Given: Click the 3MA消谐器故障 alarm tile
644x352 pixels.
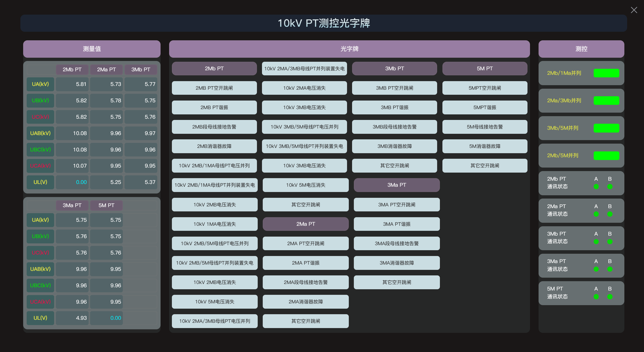Looking at the screenshot, I should (x=397, y=263).
